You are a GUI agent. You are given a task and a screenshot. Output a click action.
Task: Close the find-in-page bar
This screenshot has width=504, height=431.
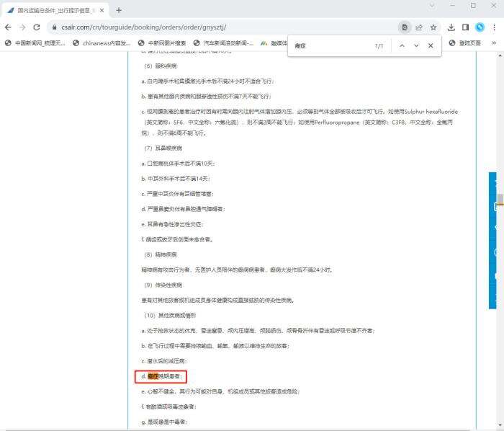[431, 45]
